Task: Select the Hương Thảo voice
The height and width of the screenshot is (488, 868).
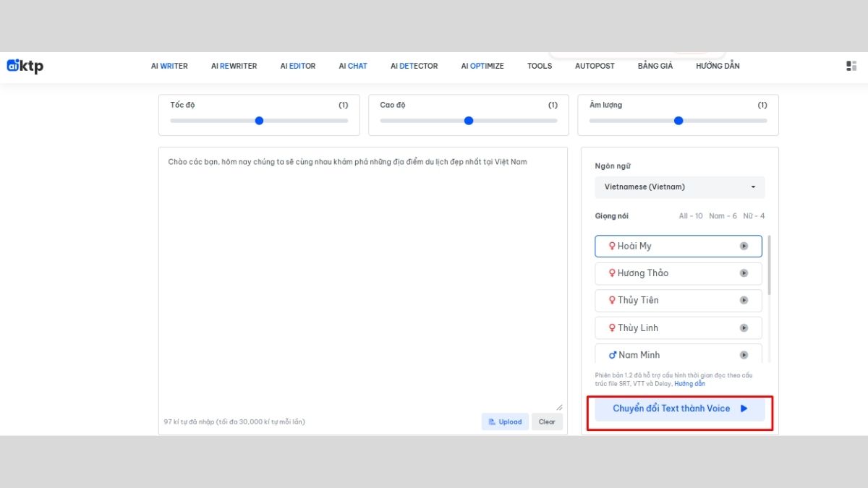Action: click(678, 273)
